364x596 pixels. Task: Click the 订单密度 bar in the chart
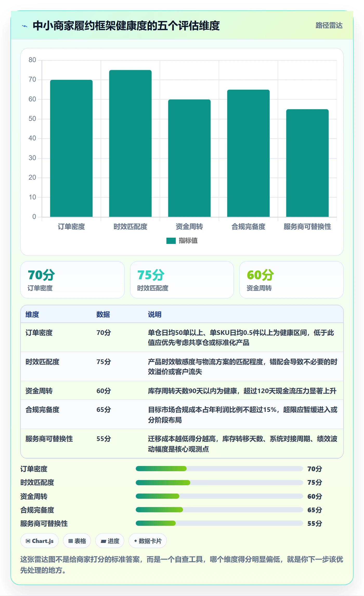click(71, 148)
